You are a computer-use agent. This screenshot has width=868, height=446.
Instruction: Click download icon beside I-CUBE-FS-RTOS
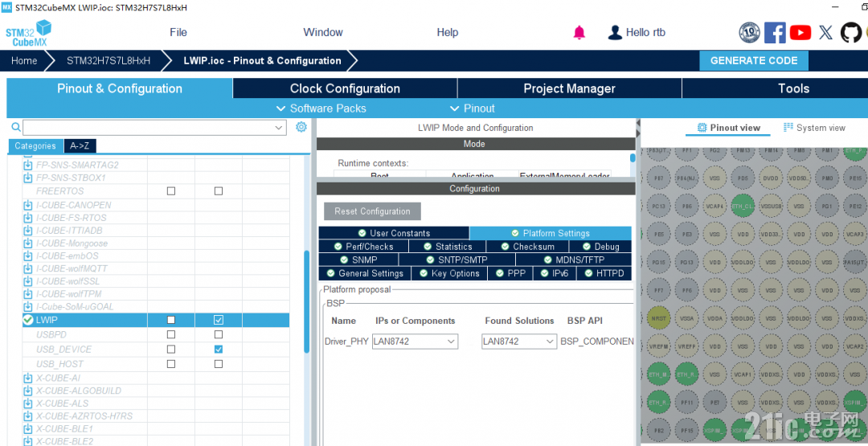(x=27, y=218)
